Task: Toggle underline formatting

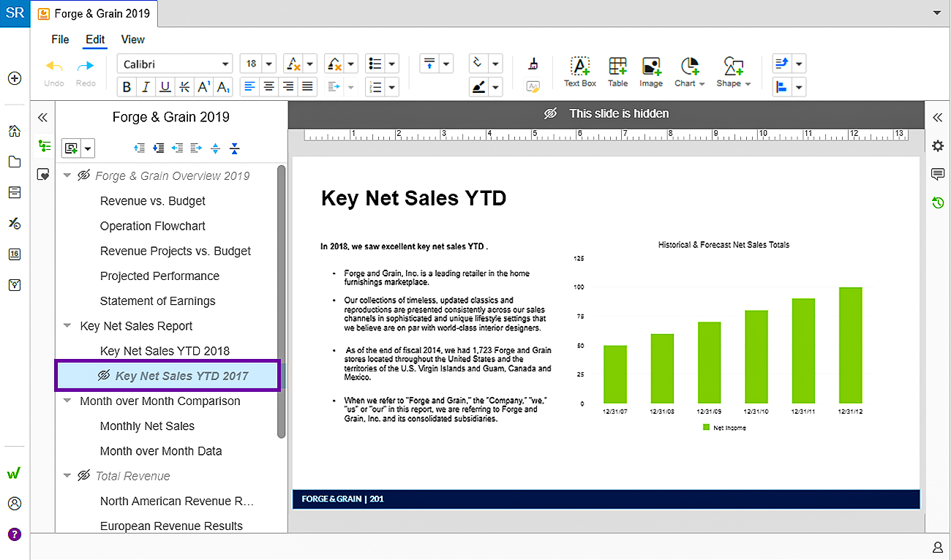Action: tap(165, 87)
